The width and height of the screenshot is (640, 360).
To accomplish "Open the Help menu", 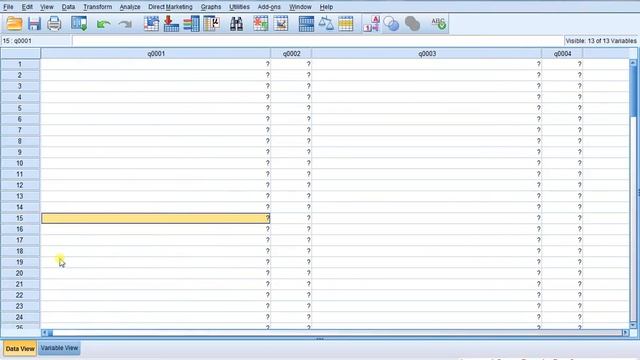I will [x=326, y=7].
